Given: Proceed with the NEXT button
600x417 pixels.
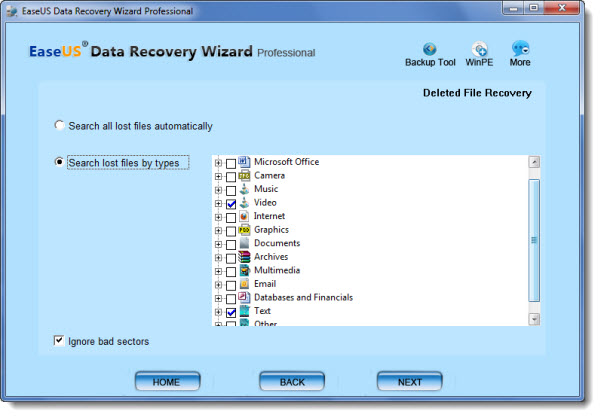Looking at the screenshot, I should tap(409, 381).
